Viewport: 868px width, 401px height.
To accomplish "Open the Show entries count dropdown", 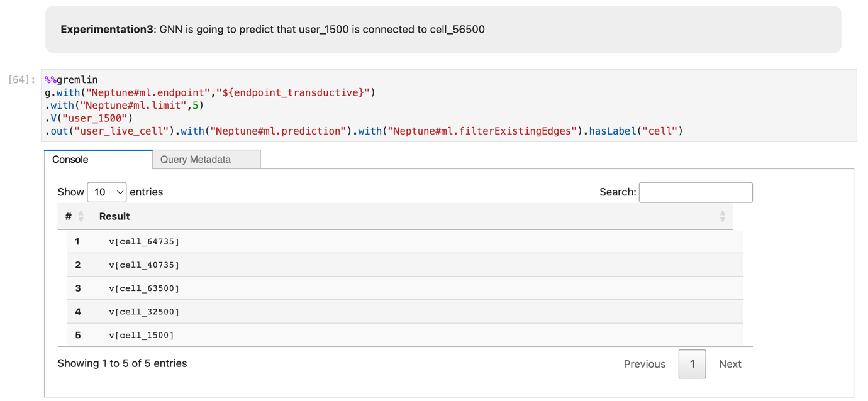I will (x=107, y=192).
